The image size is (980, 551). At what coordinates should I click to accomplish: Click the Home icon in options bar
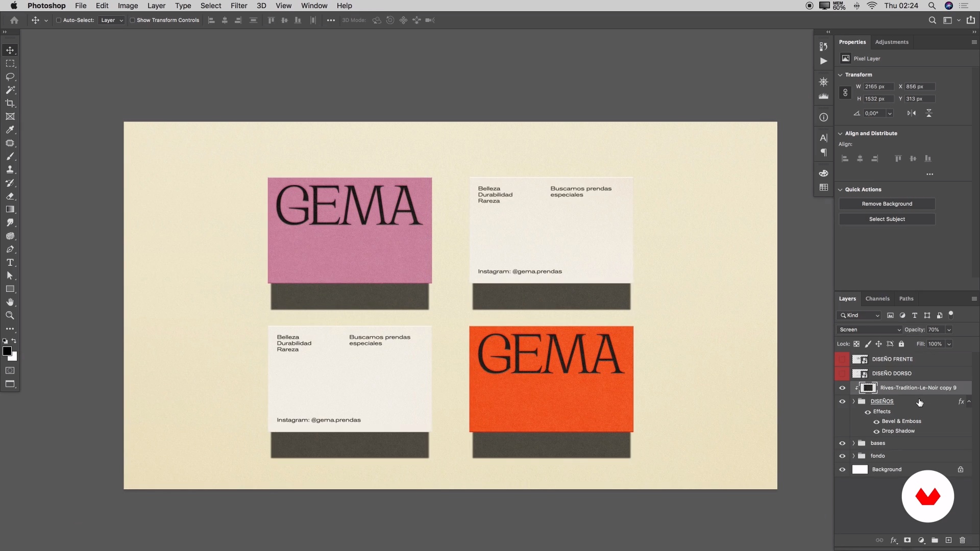pos(14,20)
